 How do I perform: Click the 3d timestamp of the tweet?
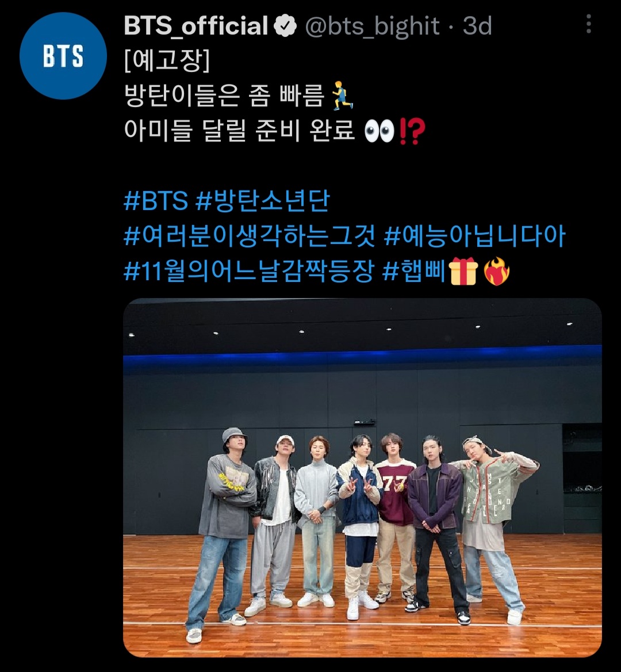click(x=477, y=26)
